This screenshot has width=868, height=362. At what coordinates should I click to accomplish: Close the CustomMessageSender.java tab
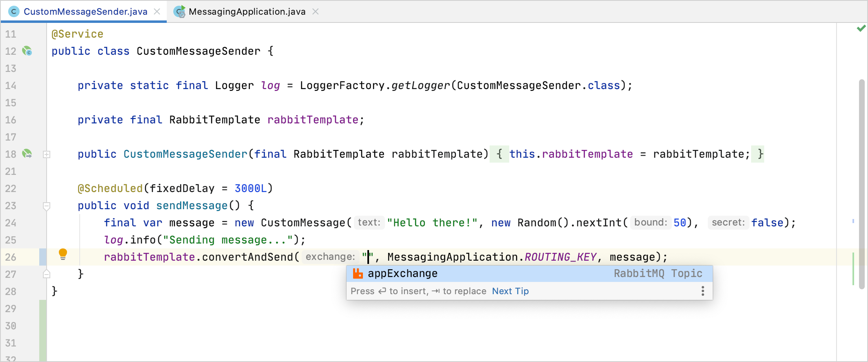pyautogui.click(x=157, y=11)
